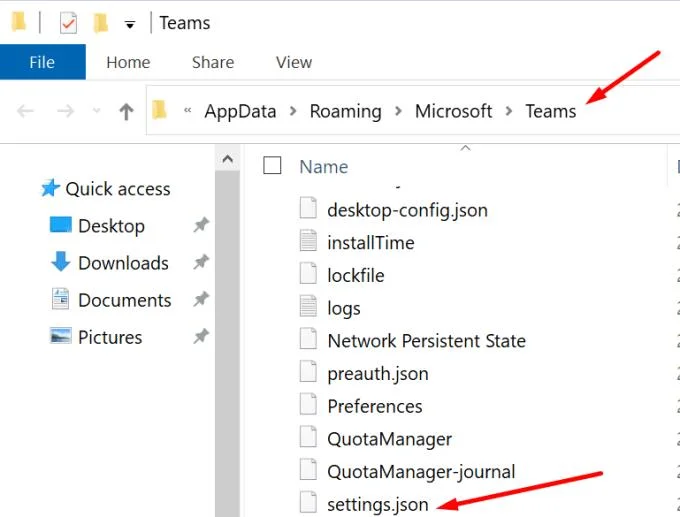Open Documents in navigation pane
Image resolution: width=680 pixels, height=517 pixels.
coord(125,300)
